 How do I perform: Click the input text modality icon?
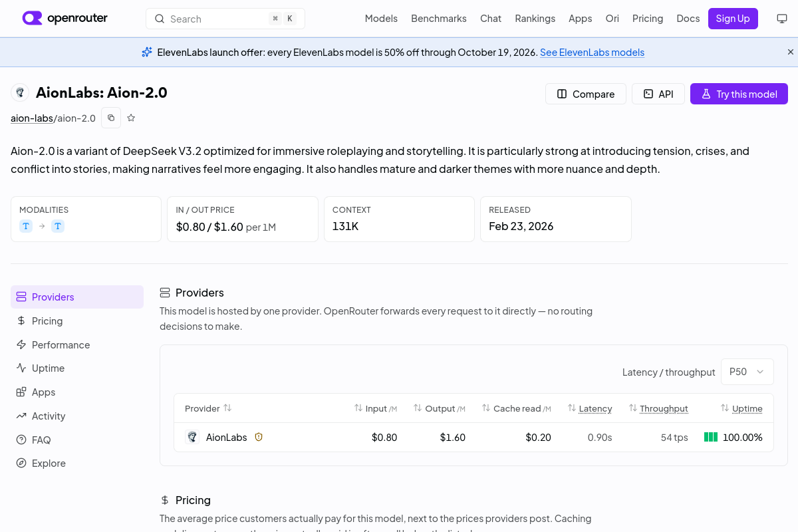click(26, 226)
